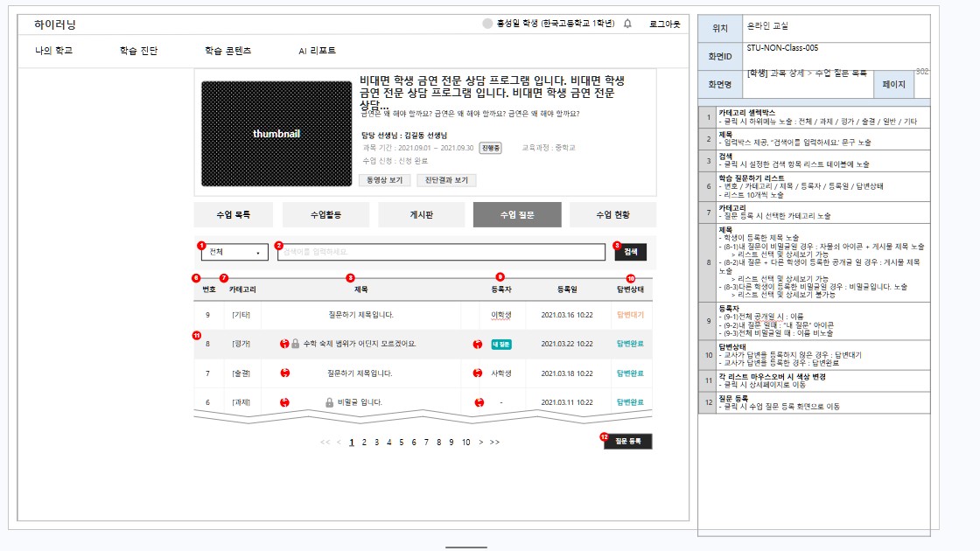Click the 검색 search button
The height and width of the screenshot is (551, 980).
click(x=631, y=252)
